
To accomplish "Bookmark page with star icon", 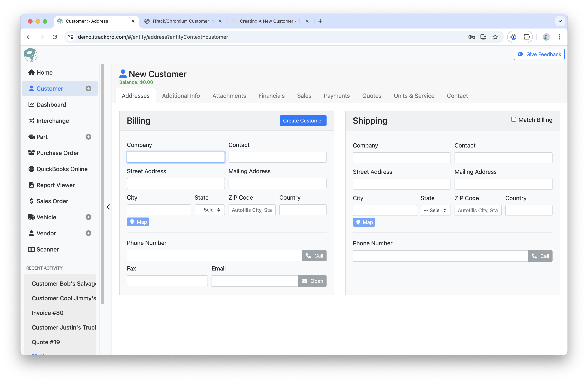I will 495,37.
